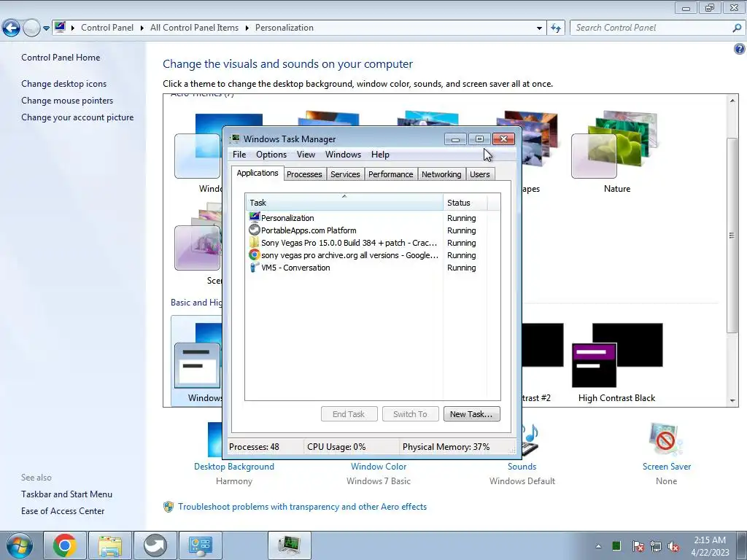Viewport: 747px width, 560px height.
Task: Open Troubleshoot problems with transparency link
Action: 302,507
